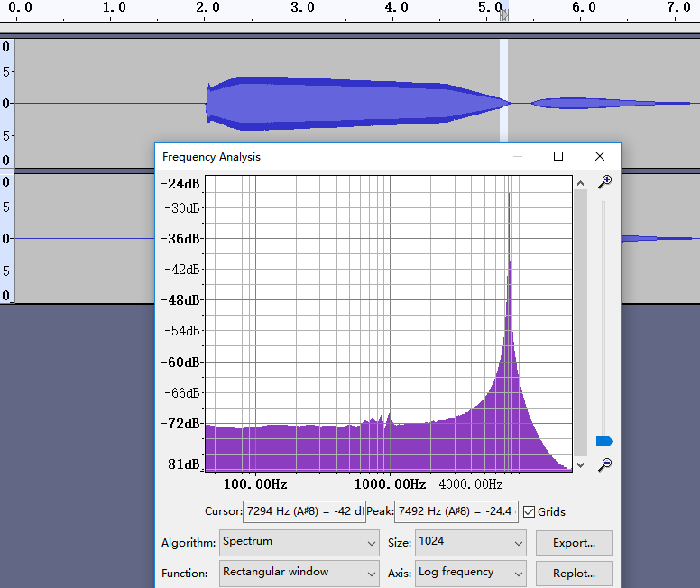
Task: Click the playhead marker on the timeline ruler
Action: 504,15
